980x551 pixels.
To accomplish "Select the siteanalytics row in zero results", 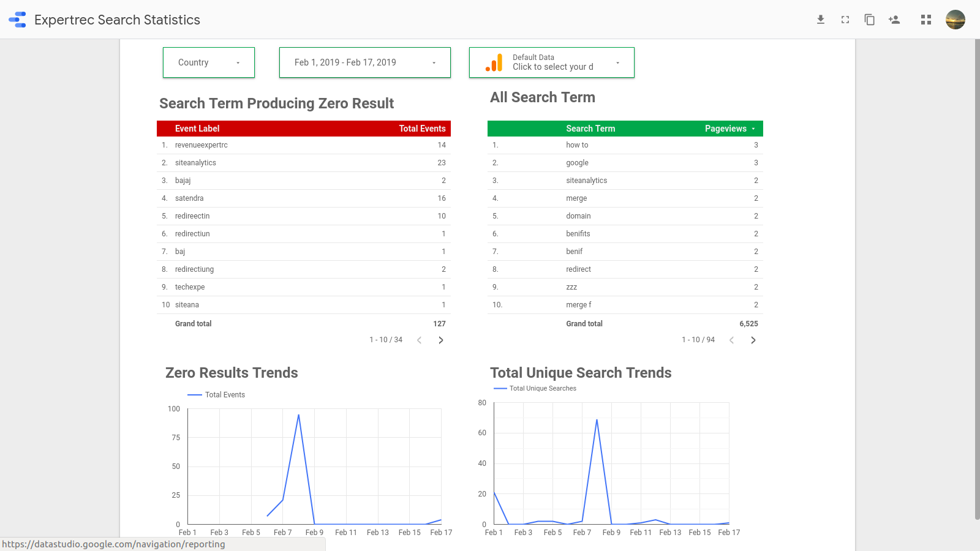I will click(195, 163).
